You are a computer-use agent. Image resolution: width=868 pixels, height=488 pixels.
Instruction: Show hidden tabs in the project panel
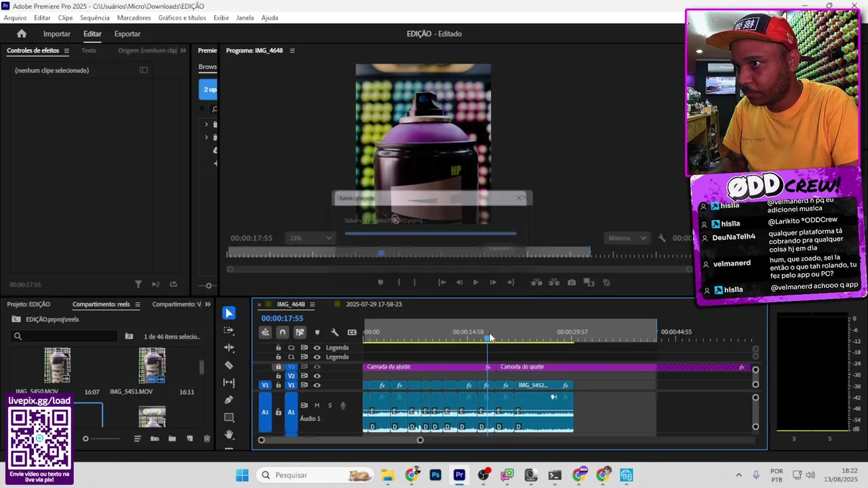(x=208, y=304)
